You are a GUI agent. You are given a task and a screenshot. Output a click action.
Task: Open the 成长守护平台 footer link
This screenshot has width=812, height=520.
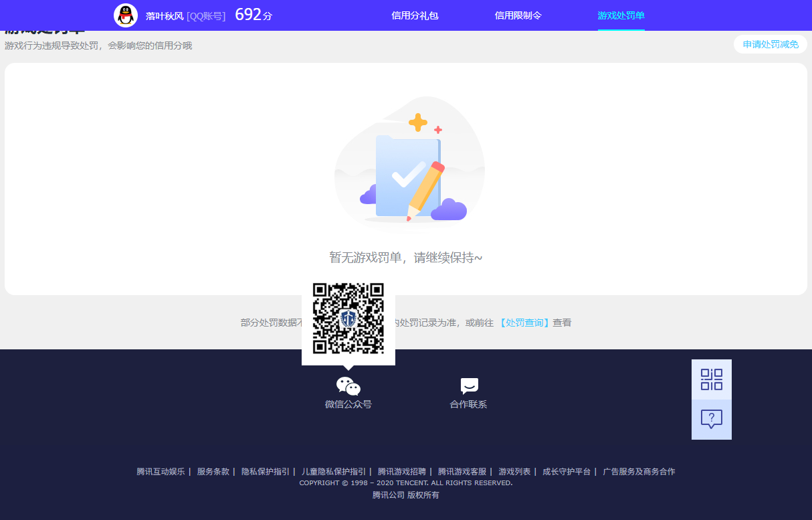(566, 471)
